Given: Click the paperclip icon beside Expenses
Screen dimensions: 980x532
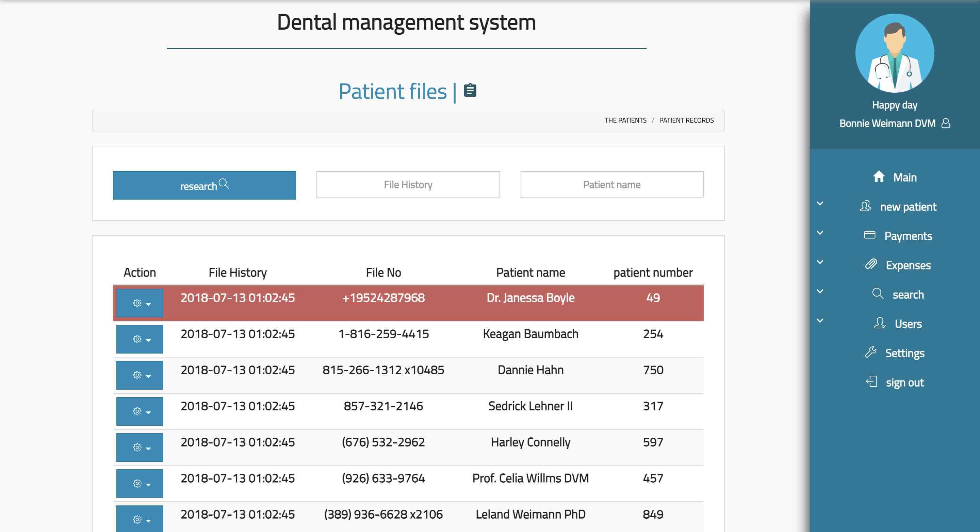Looking at the screenshot, I should click(871, 264).
